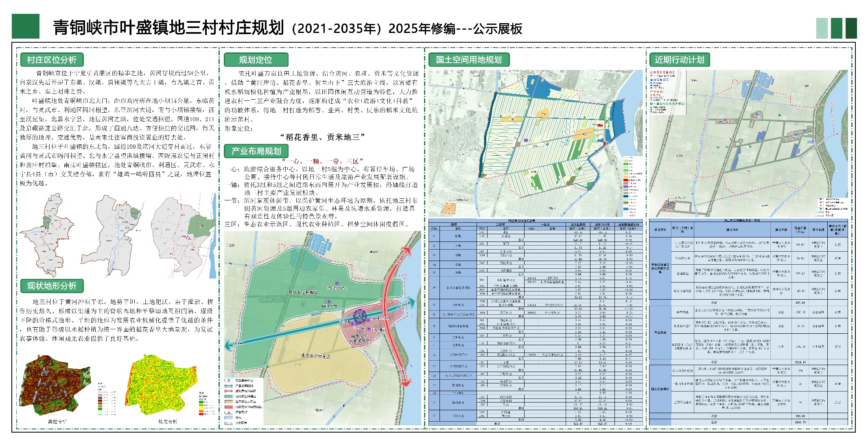Image resolution: width=868 pixels, height=446 pixels.
Task: Click the red 滨河景观休闲带 arrow legend icon
Action: (229, 391)
